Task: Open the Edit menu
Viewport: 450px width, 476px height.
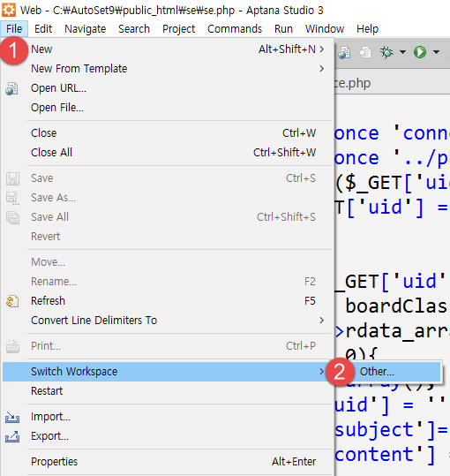Action: click(x=43, y=29)
